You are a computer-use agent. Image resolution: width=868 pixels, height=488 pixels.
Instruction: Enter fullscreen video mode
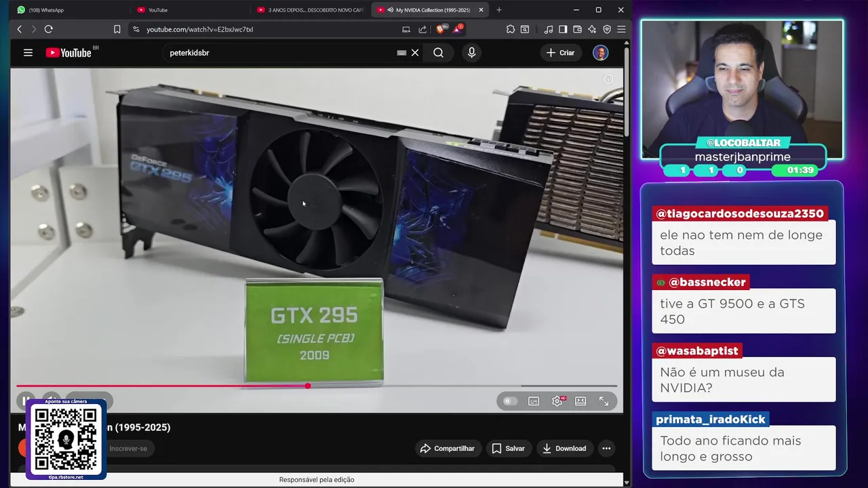click(x=604, y=401)
